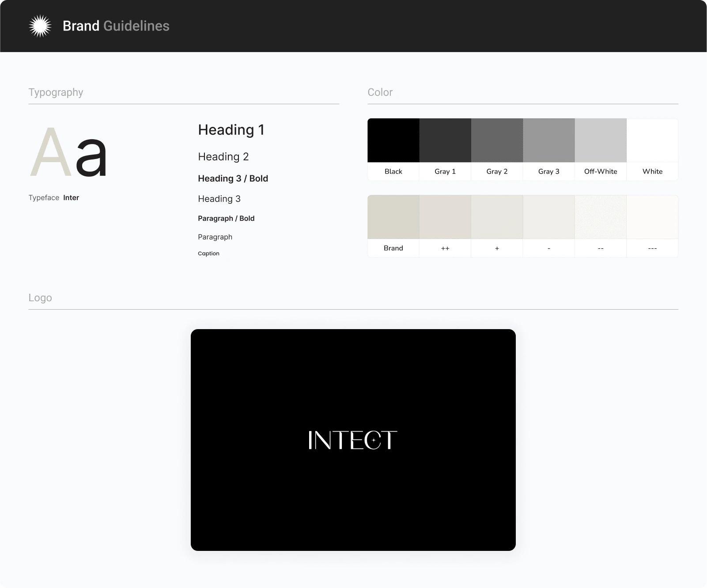Click the 'Brand' swatch label

393,248
